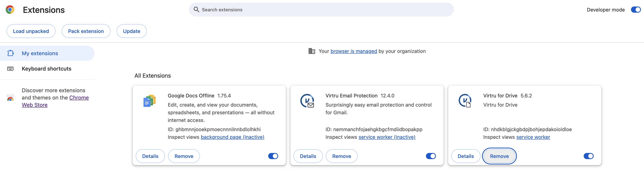Focus the Search extensions field
Screen dimensions: 644x171
(321, 10)
